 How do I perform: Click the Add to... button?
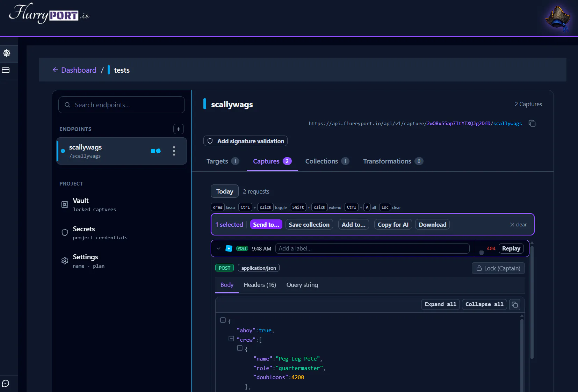[x=354, y=225]
